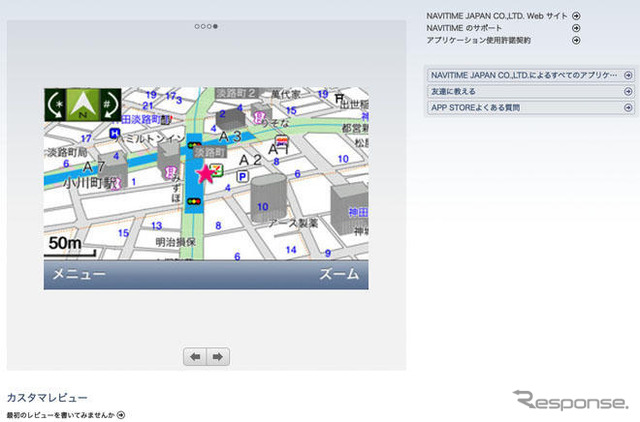This screenshot has height=422, width=640.
Task: Click arrow icon beside NAVITIME Web サイト
Action: (576, 16)
